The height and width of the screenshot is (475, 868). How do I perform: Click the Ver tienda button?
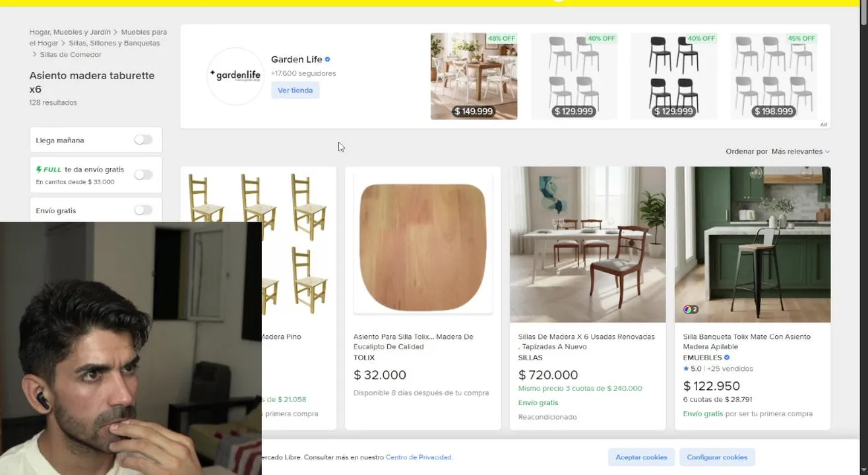(295, 90)
